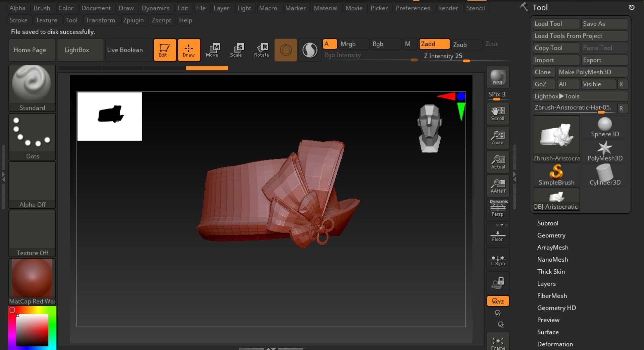Open the Texture Off selector
Image resolution: width=644 pixels, height=350 pixels.
[32, 233]
